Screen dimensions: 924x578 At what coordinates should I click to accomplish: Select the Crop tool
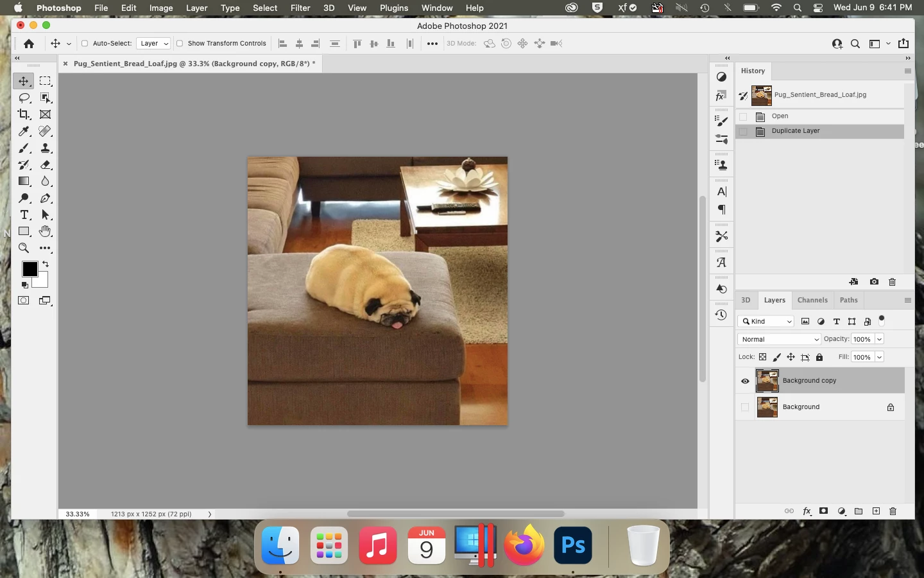tap(24, 114)
